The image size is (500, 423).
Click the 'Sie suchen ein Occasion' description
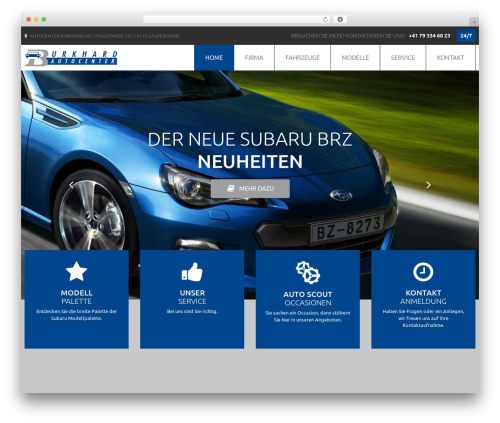[308, 317]
